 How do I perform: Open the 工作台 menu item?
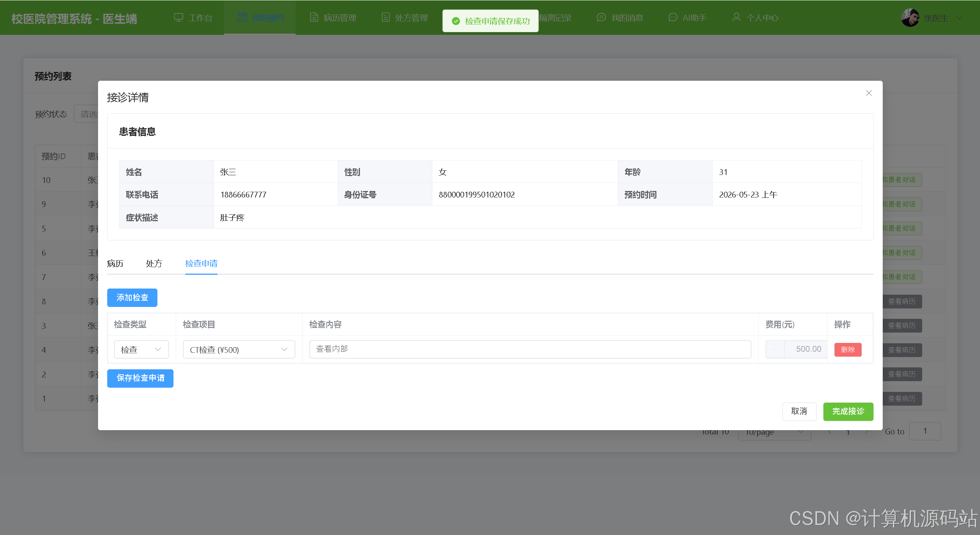[x=193, y=18]
